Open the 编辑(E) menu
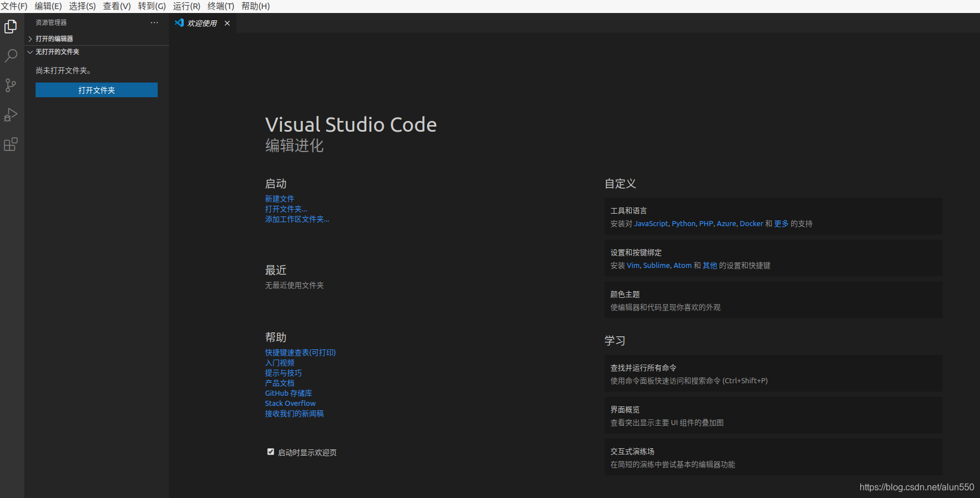This screenshot has width=980, height=498. coord(48,6)
